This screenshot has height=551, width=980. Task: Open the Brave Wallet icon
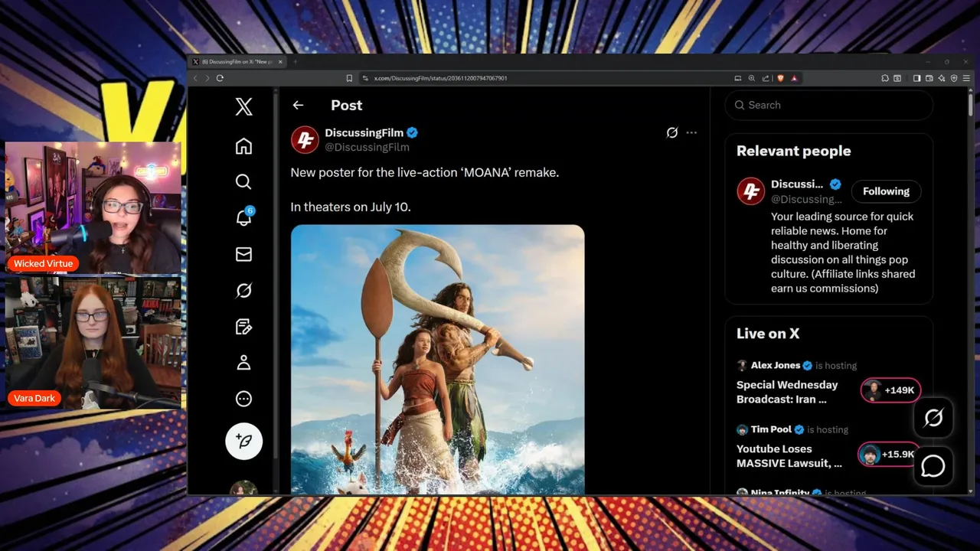(x=929, y=78)
